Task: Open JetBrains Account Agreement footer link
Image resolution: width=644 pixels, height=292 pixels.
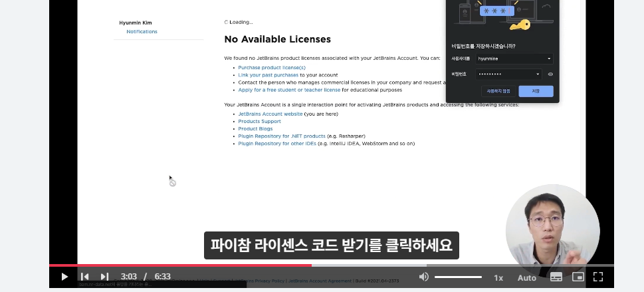Action: tap(320, 281)
